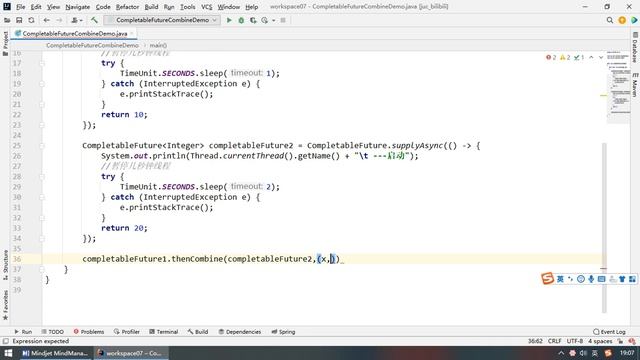
Task: Open the Event Log
Action: click(609, 332)
